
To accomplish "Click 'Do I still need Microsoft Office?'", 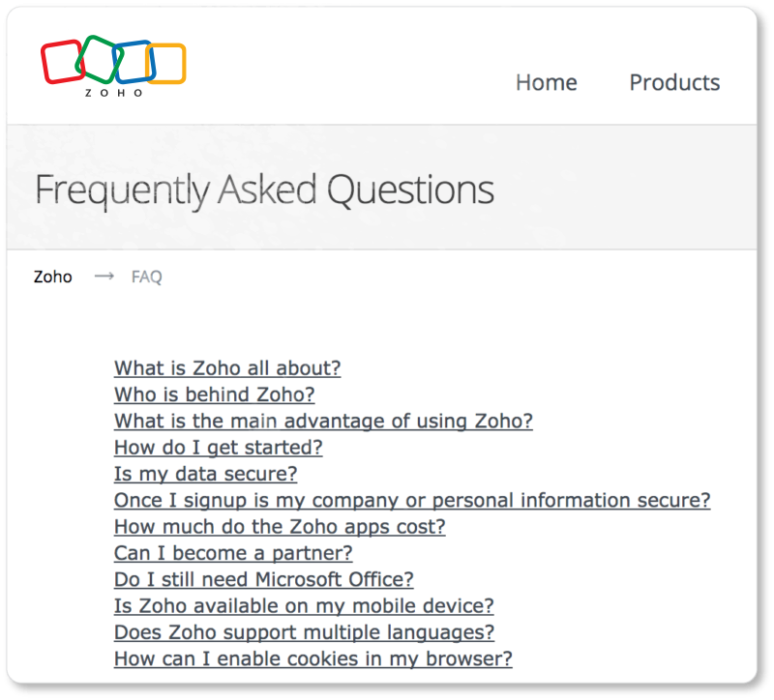I will click(263, 579).
